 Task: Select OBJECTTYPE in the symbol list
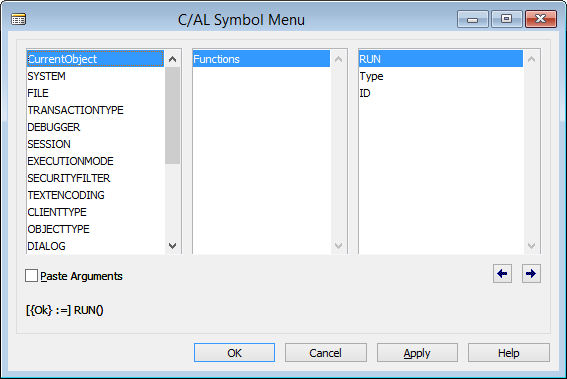[95, 229]
